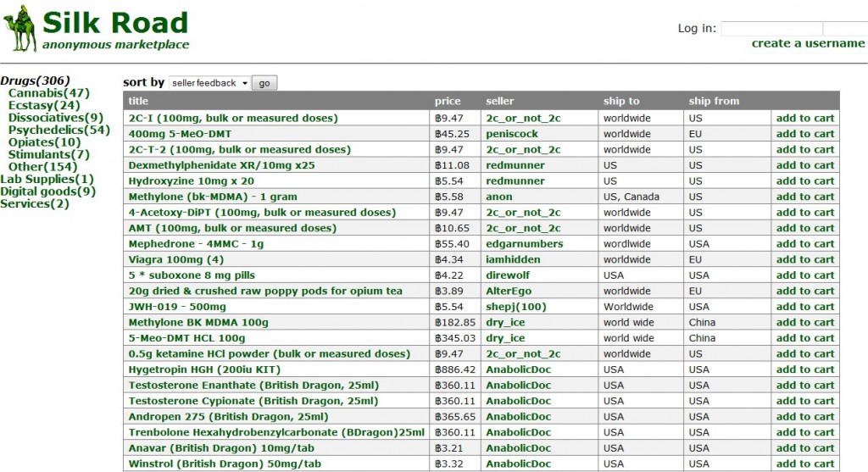This screenshot has width=868, height=472.
Task: Open the Dexmethylphenidate XR/10mg x25 listing
Action: point(221,165)
